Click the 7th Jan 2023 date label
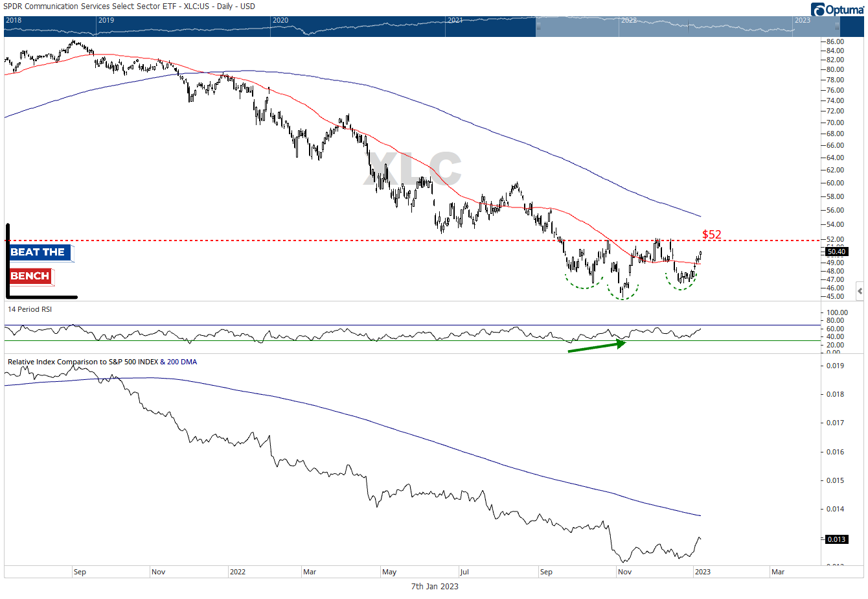The height and width of the screenshot is (599, 868). (435, 586)
